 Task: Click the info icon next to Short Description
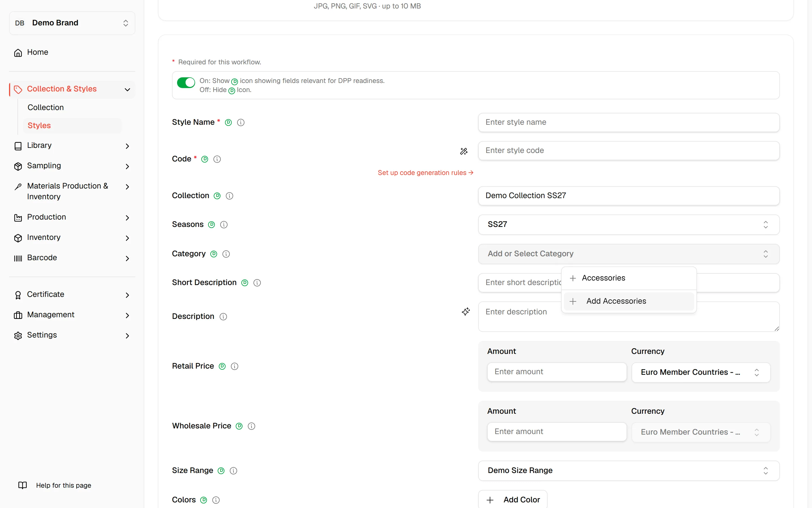click(257, 283)
